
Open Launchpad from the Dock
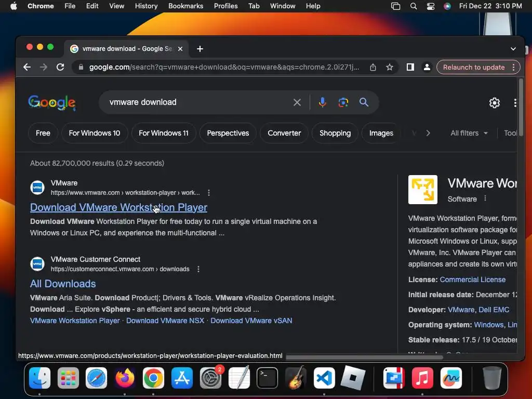pos(68,378)
